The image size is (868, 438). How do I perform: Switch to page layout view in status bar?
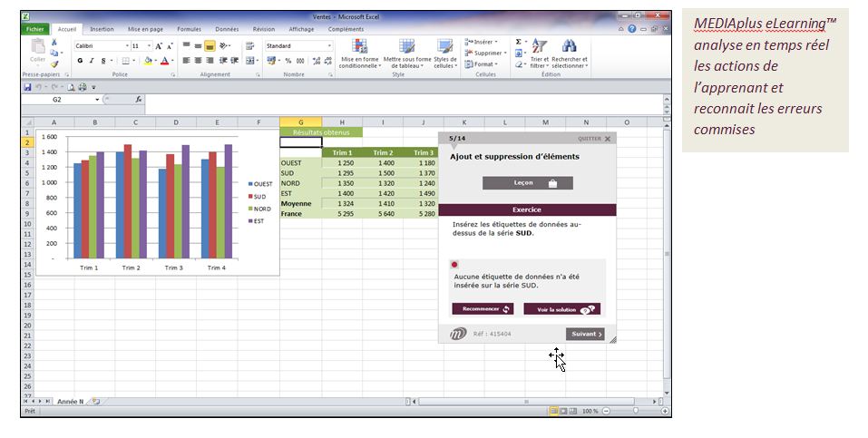click(563, 412)
